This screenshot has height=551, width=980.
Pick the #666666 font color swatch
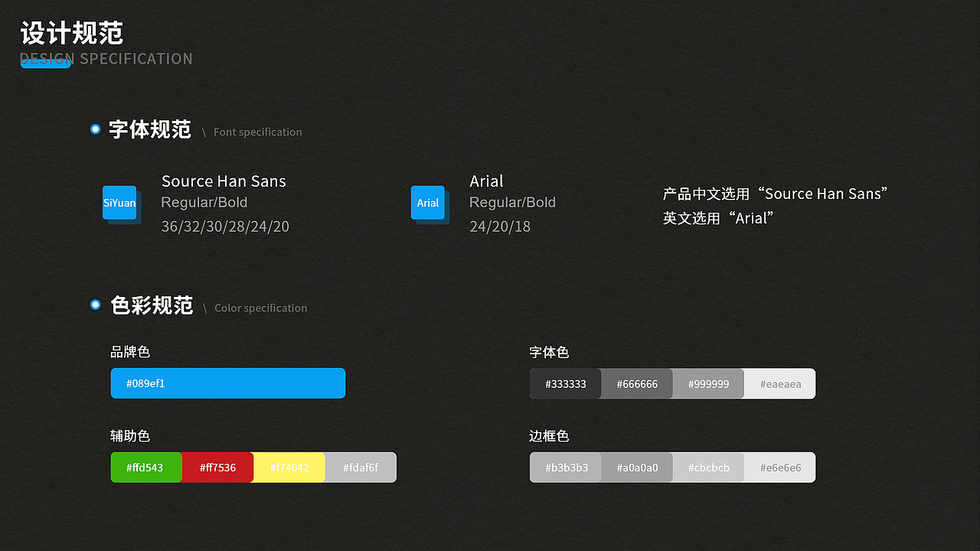[x=637, y=384]
